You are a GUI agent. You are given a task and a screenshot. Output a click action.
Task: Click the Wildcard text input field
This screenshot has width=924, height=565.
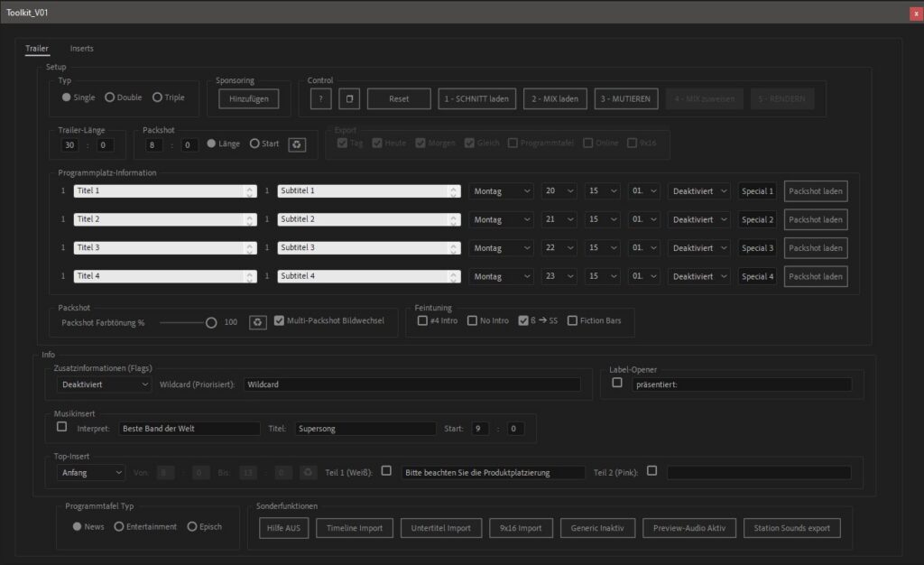[411, 384]
